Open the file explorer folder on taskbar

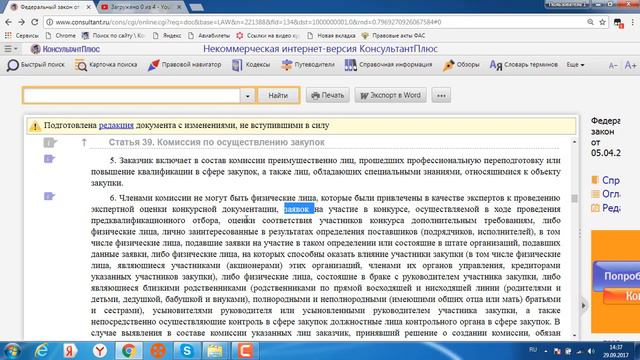(215, 351)
